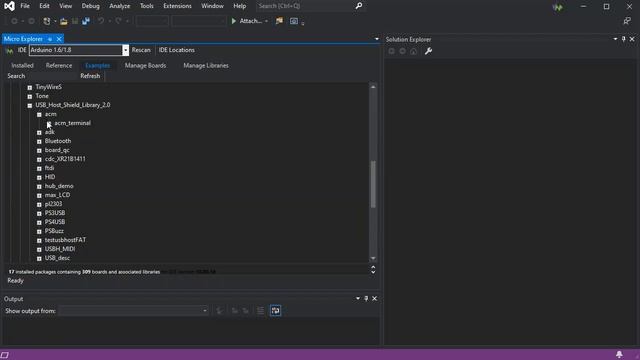Click the tree scrollbar down arrow
Viewport: 640px width, 360px height.
[373, 258]
